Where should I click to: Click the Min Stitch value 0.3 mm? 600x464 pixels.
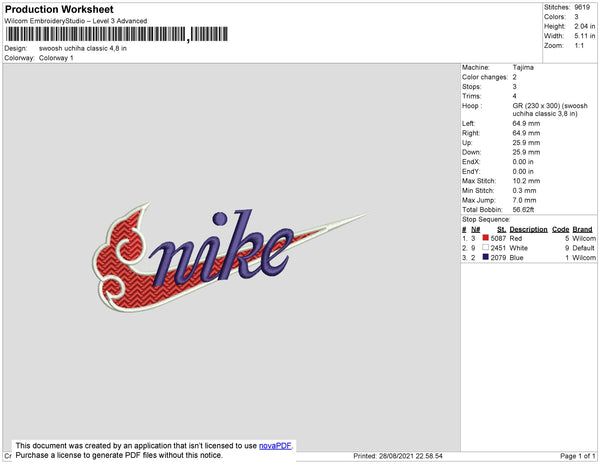point(524,190)
